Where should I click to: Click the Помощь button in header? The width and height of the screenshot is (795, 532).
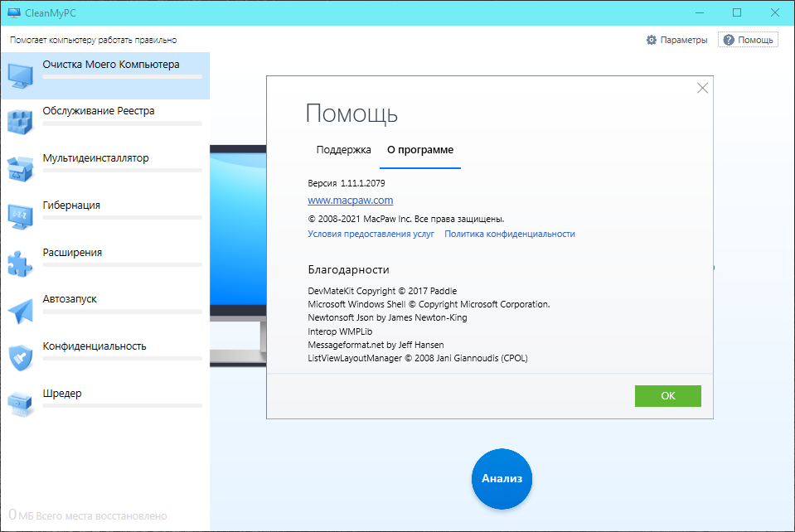pyautogui.click(x=748, y=40)
